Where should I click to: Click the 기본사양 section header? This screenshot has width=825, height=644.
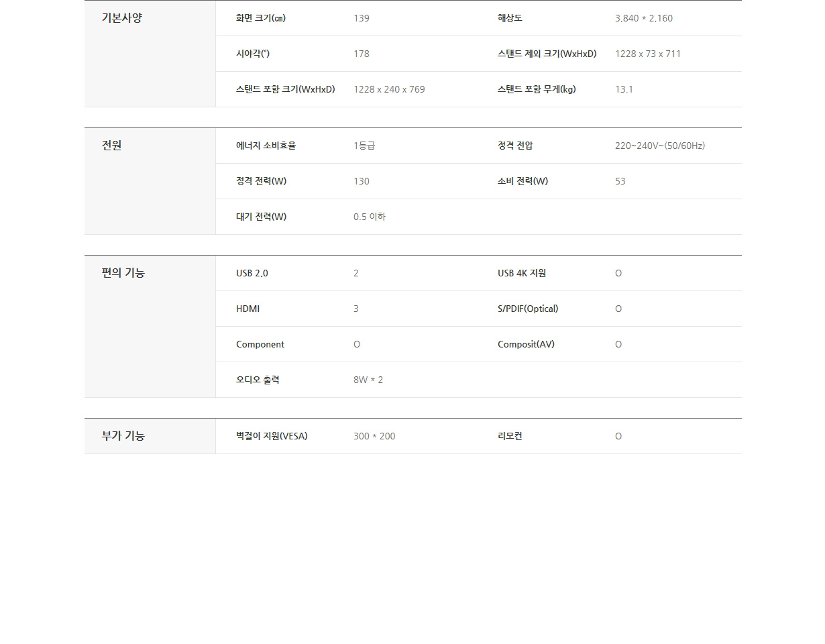click(121, 18)
